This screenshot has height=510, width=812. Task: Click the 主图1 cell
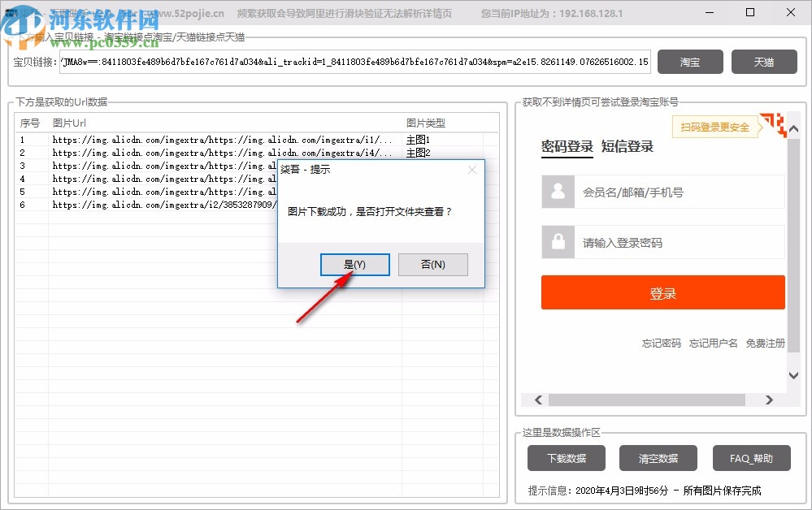point(418,140)
